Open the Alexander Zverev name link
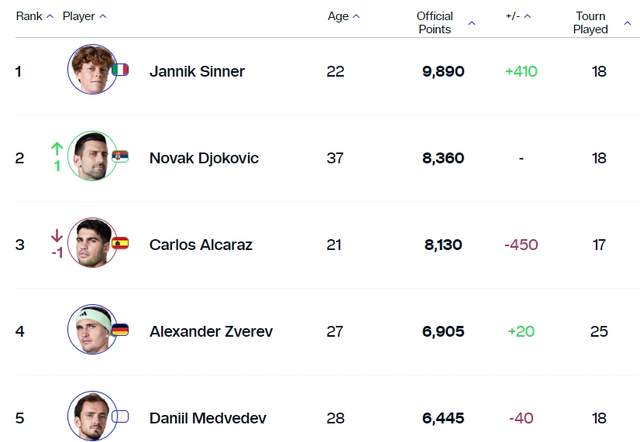The image size is (640, 442). pyautogui.click(x=211, y=331)
